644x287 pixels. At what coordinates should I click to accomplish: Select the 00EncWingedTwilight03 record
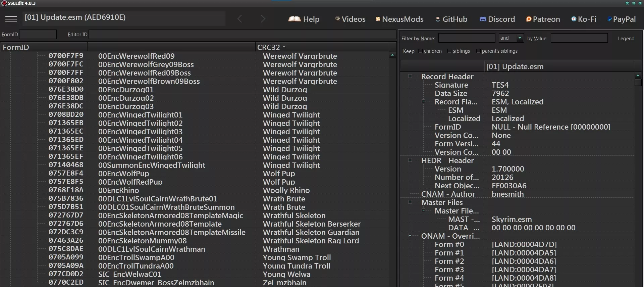140,132
